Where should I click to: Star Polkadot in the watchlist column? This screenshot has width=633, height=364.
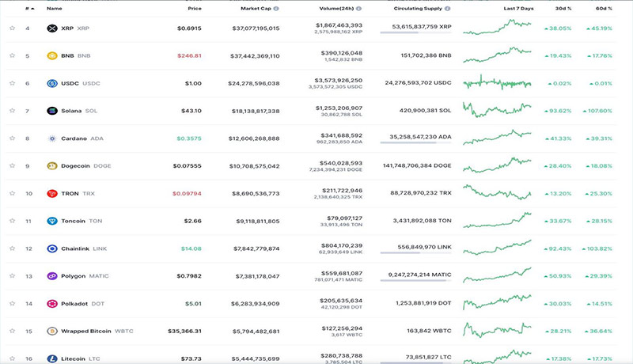pyautogui.click(x=12, y=303)
